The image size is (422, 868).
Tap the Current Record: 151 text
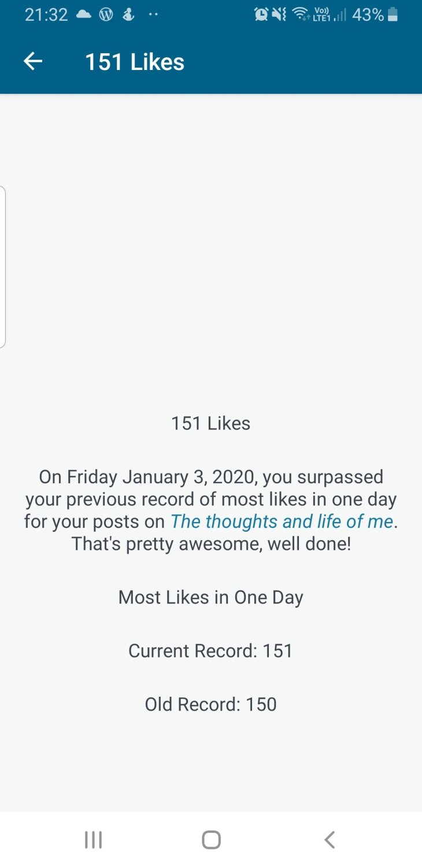210,650
